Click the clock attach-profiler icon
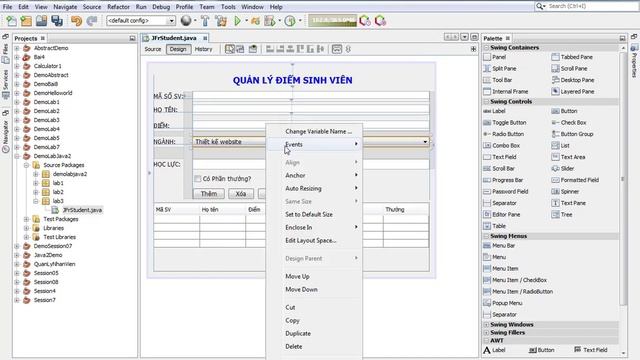 (x=290, y=21)
